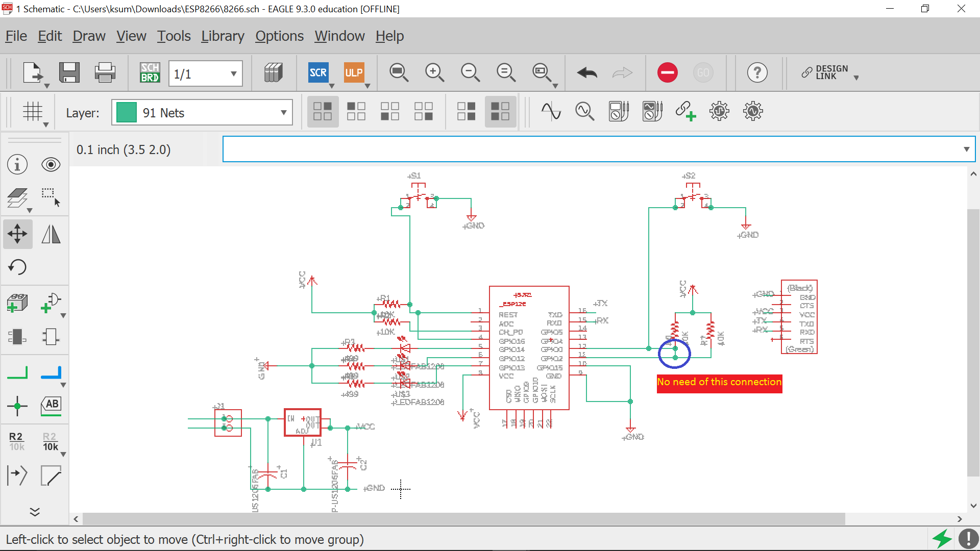The height and width of the screenshot is (551, 980).
Task: Open the Tools menu
Action: [x=174, y=36]
